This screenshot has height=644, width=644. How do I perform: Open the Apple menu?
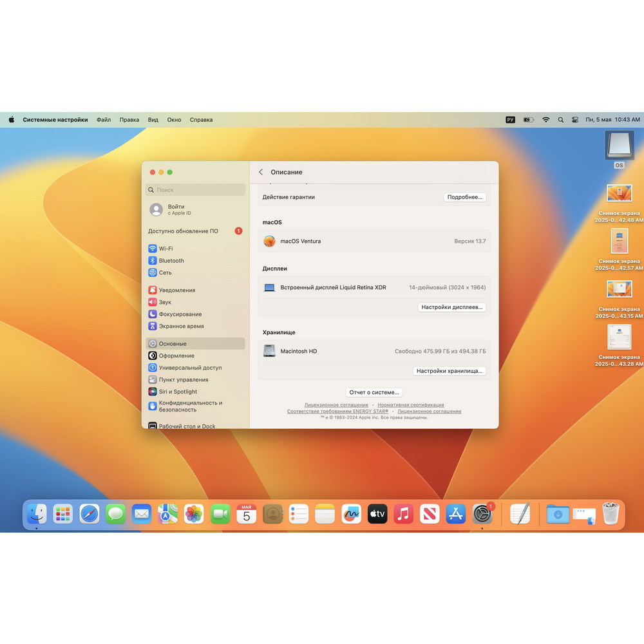12,120
